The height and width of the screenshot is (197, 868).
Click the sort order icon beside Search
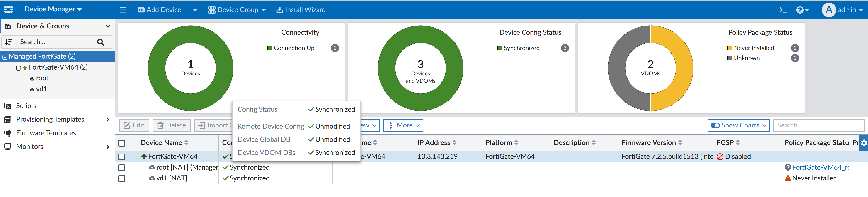point(9,42)
